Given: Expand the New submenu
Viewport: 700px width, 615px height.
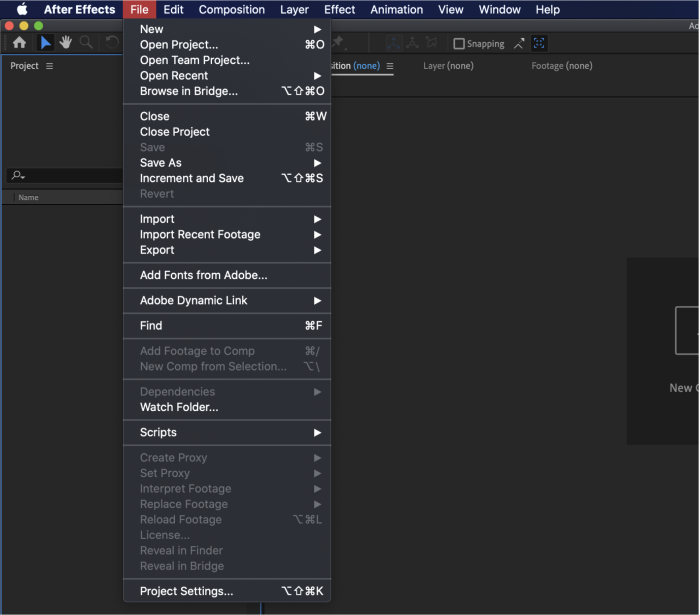Looking at the screenshot, I should click(x=227, y=29).
